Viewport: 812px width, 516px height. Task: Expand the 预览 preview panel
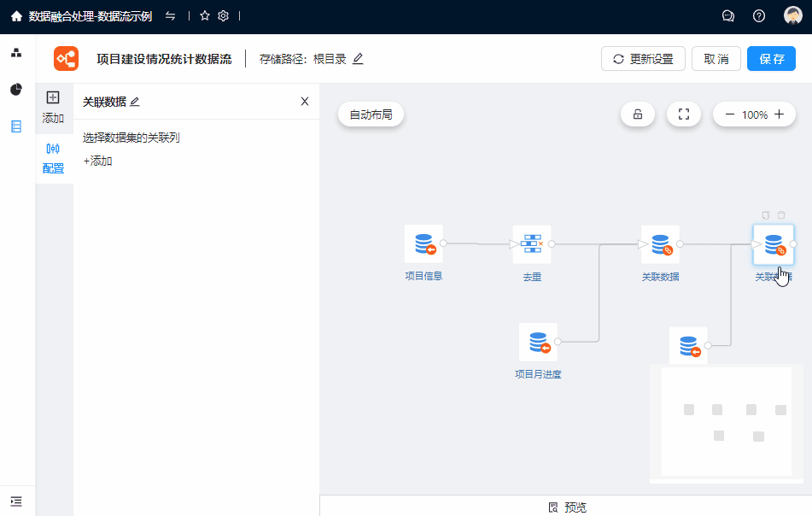tap(567, 507)
